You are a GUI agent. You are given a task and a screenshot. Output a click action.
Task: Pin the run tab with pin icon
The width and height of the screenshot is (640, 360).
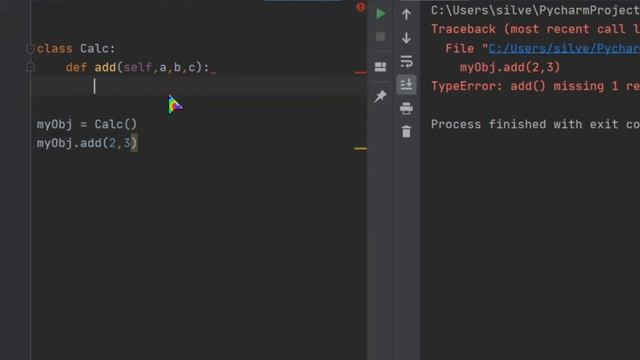[380, 96]
